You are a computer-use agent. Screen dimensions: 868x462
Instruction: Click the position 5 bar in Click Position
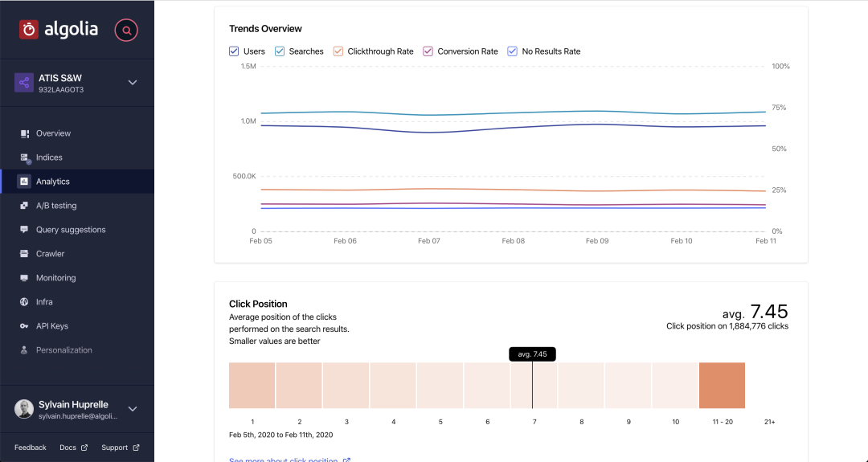click(440, 386)
